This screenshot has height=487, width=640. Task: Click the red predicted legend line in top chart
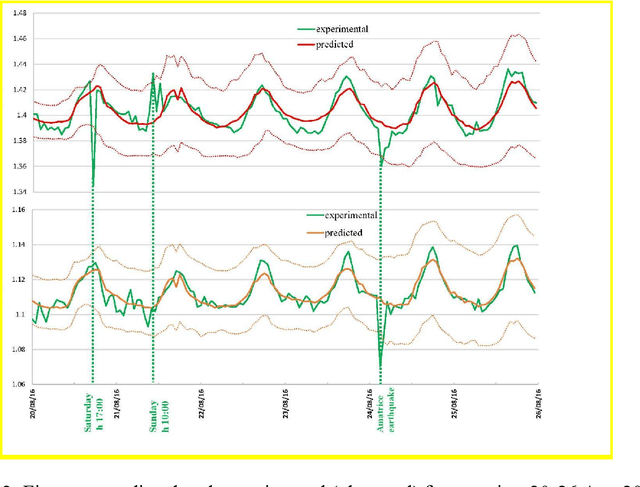pos(291,44)
